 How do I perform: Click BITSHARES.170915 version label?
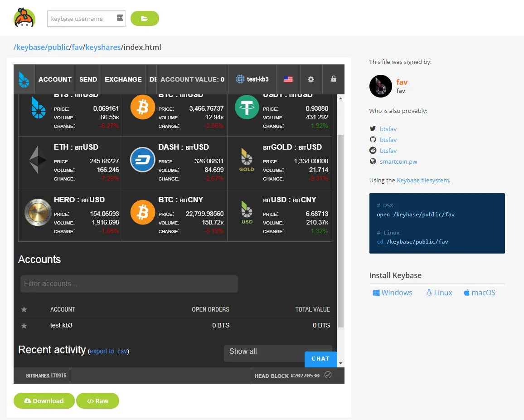(46, 376)
